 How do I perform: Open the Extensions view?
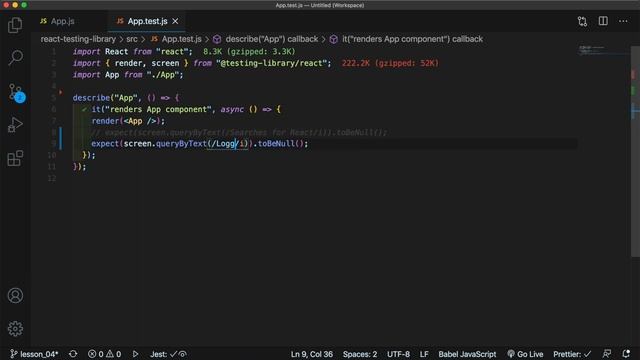point(15,158)
